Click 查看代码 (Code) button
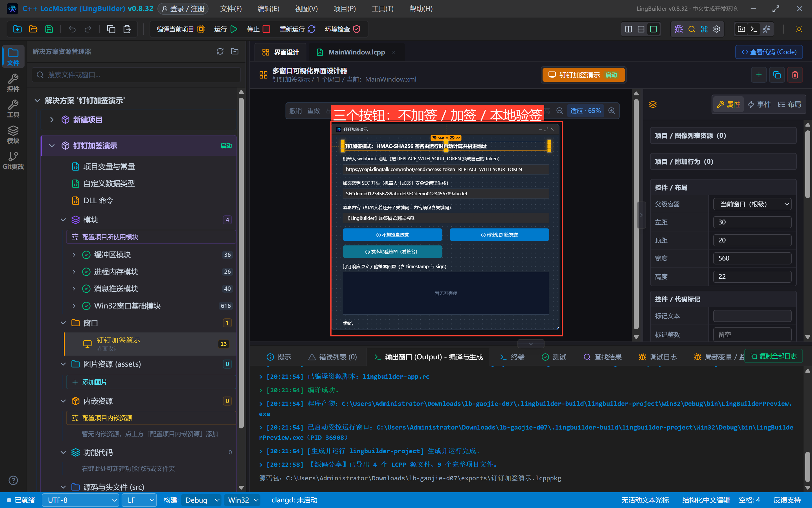The width and height of the screenshot is (812, 508). click(769, 52)
